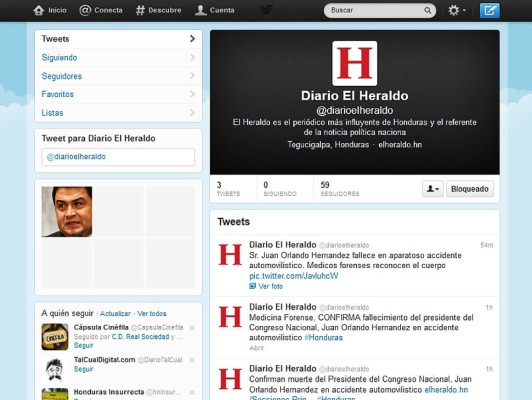Click Actualizar in A quién seguir
This screenshot has height=400, width=532.
click(115, 313)
